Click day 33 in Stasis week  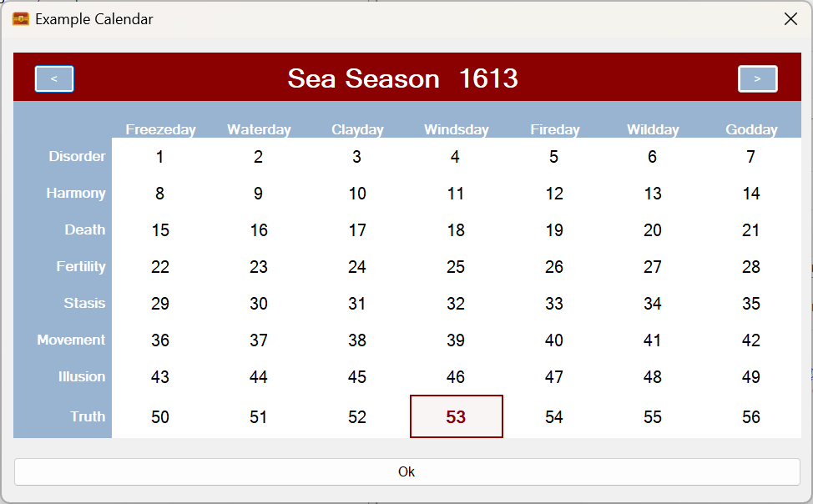pyautogui.click(x=554, y=303)
